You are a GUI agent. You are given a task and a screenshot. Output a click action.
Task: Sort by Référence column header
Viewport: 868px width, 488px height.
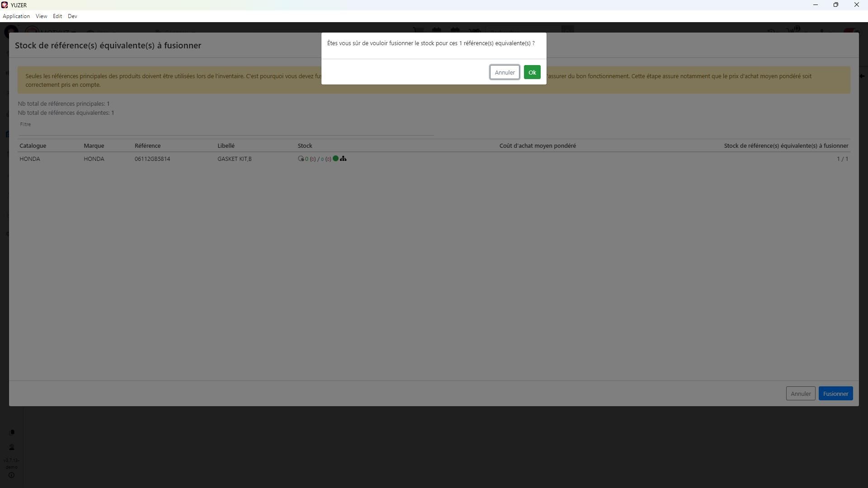pos(147,145)
